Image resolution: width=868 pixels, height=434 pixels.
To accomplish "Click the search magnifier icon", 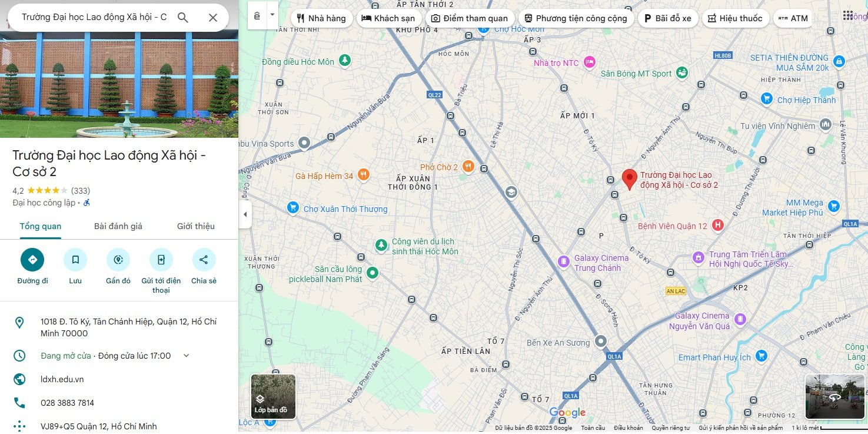I will (183, 18).
